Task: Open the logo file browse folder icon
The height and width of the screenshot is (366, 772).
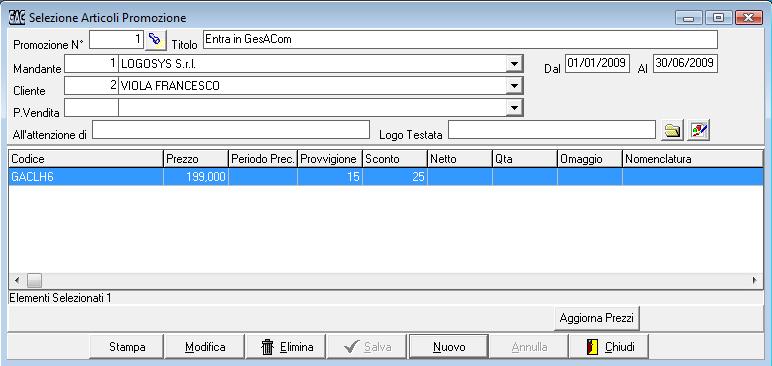Action: 672,130
